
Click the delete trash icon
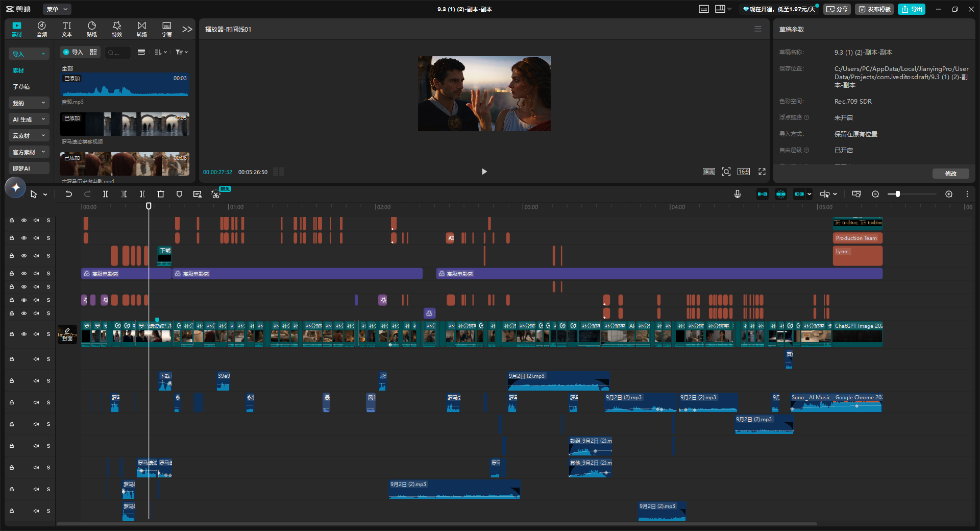(161, 194)
